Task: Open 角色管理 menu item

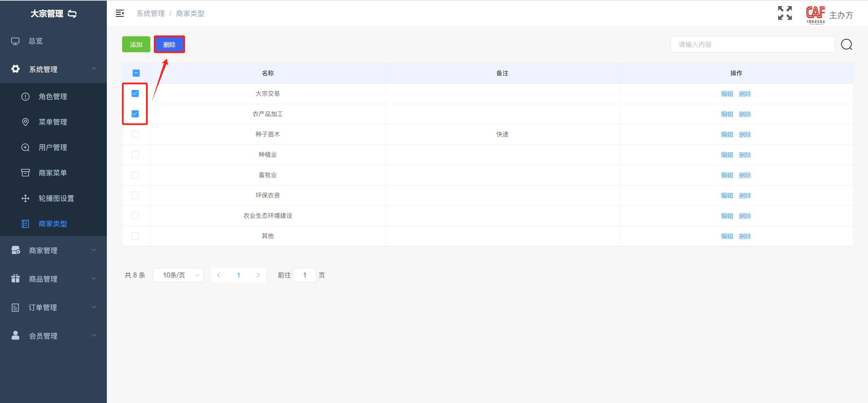Action: click(53, 97)
